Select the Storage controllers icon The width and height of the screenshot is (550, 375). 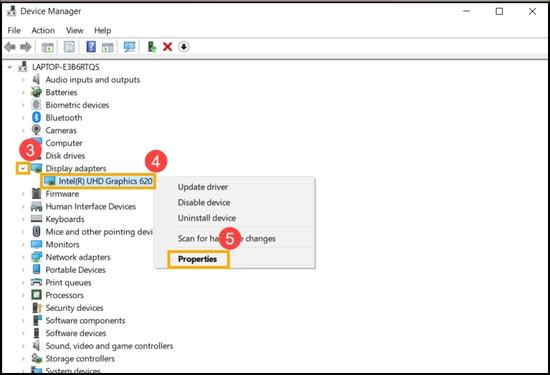click(36, 359)
